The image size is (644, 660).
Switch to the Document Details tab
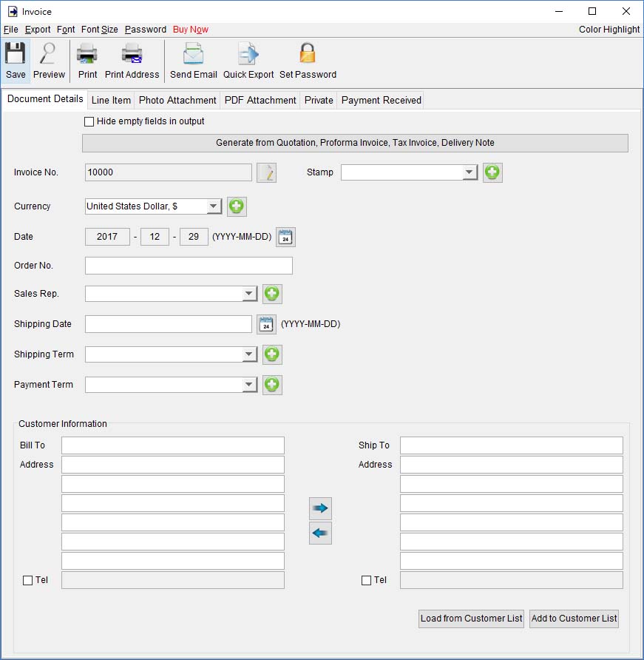tap(45, 99)
